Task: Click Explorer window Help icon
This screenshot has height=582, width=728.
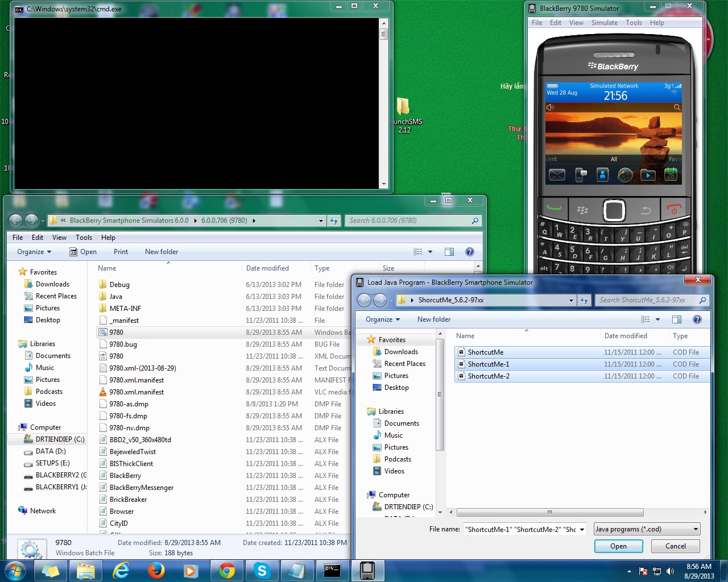Action: click(470, 252)
